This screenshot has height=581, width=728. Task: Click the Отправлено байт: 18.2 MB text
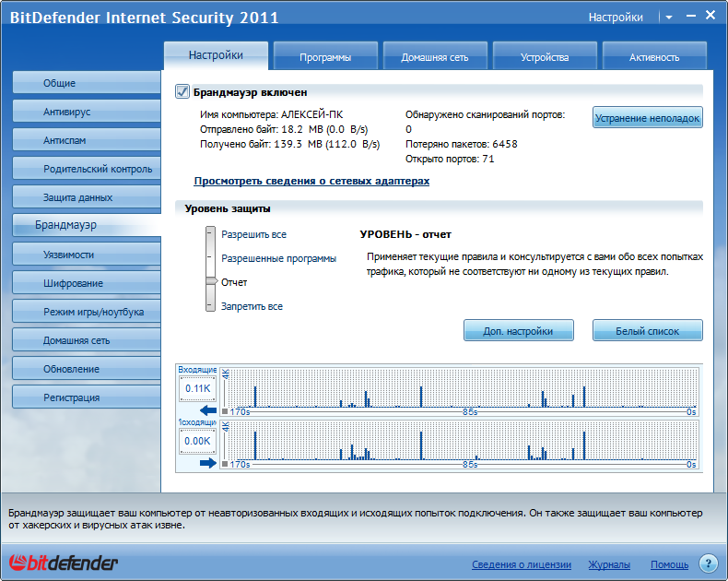[284, 129]
